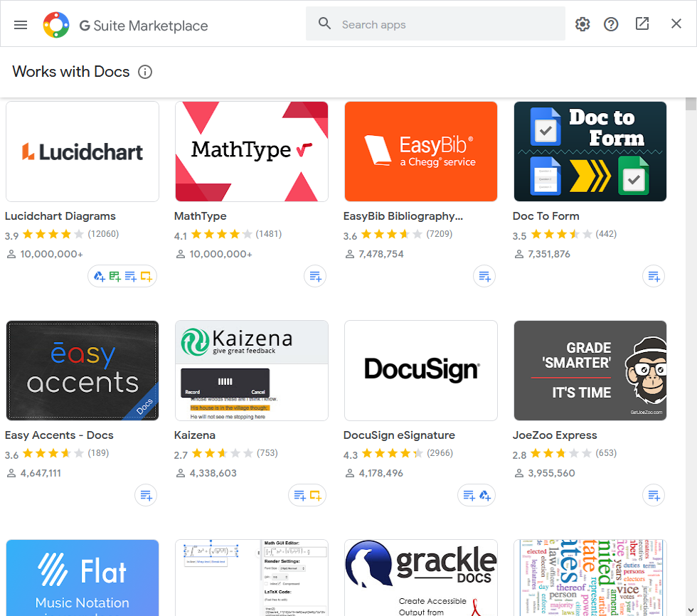Click Lucidchart's Sheets add-on icon
Viewport: 697px width, 616px height.
(115, 277)
